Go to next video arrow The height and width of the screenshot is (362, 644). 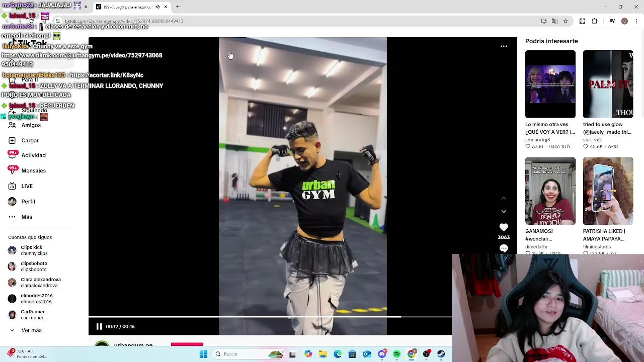[504, 212]
